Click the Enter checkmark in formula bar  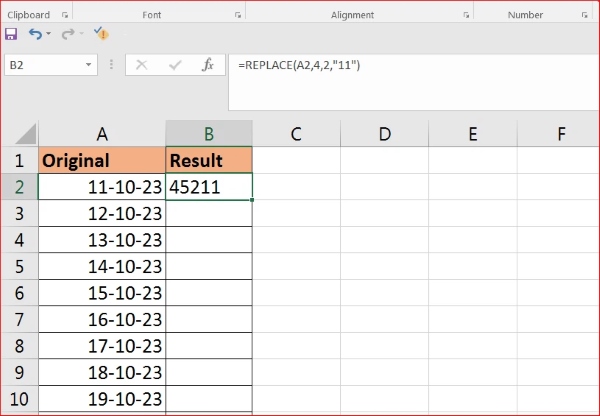coord(175,64)
